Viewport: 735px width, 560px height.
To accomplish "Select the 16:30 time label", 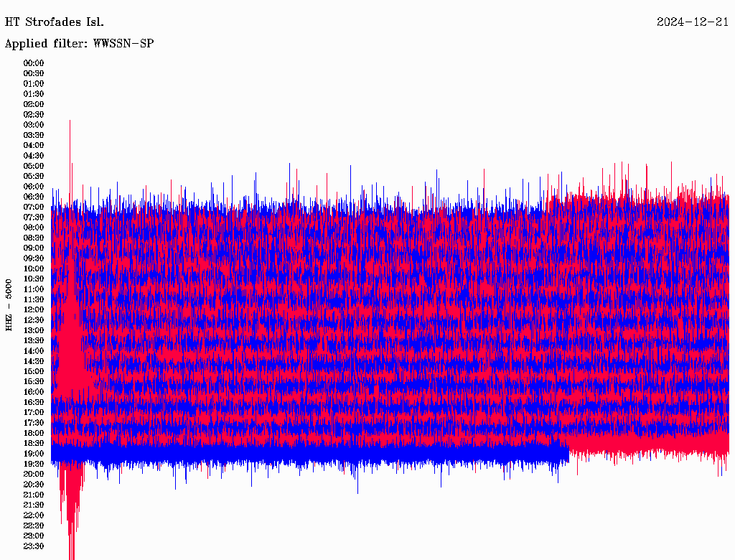I will point(34,402).
